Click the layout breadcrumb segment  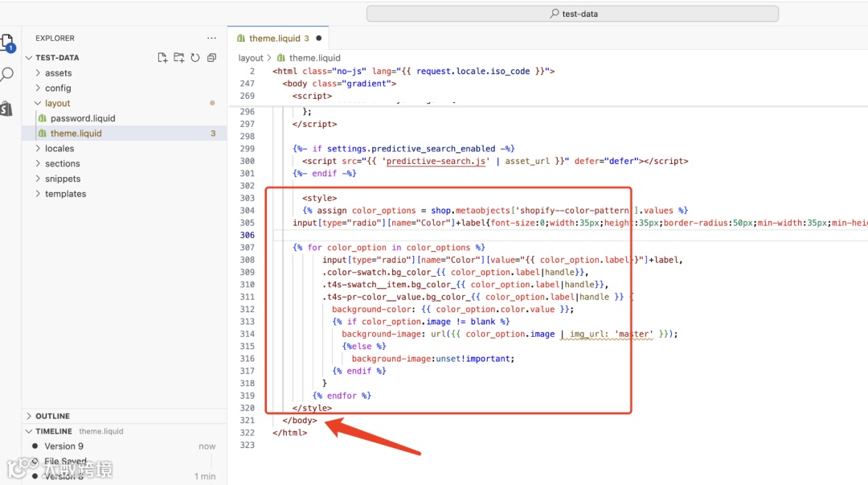click(x=251, y=58)
